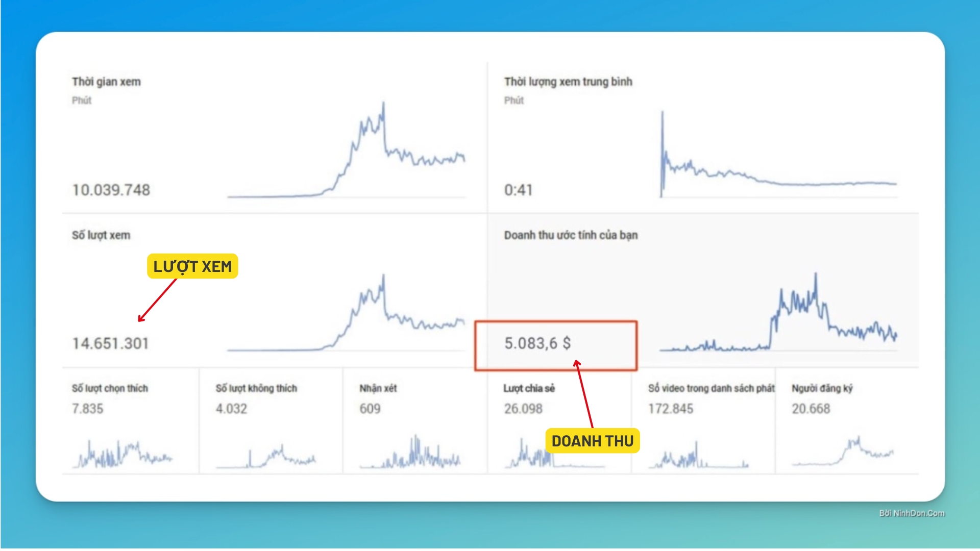Open the Thời gian xem metric card
The width and height of the screenshot is (980, 551).
(106, 82)
